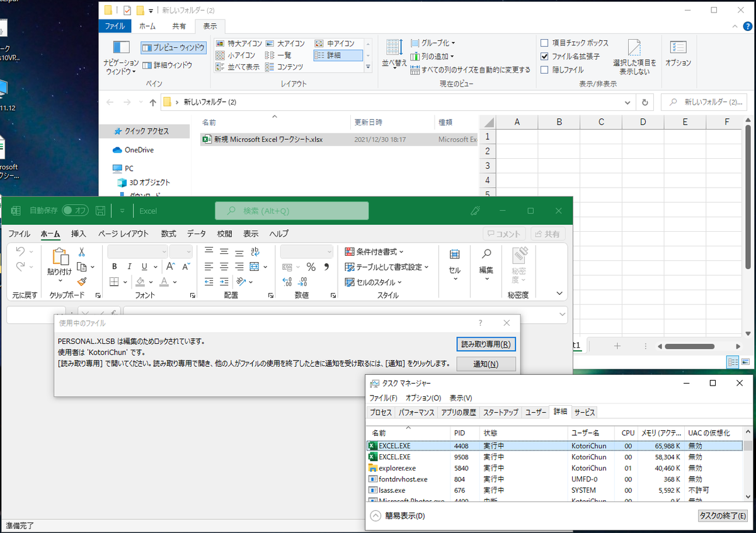Image resolution: width=756 pixels, height=533 pixels.
Task: Click すべての列のサイズを自動的に変更する
Action: click(471, 70)
